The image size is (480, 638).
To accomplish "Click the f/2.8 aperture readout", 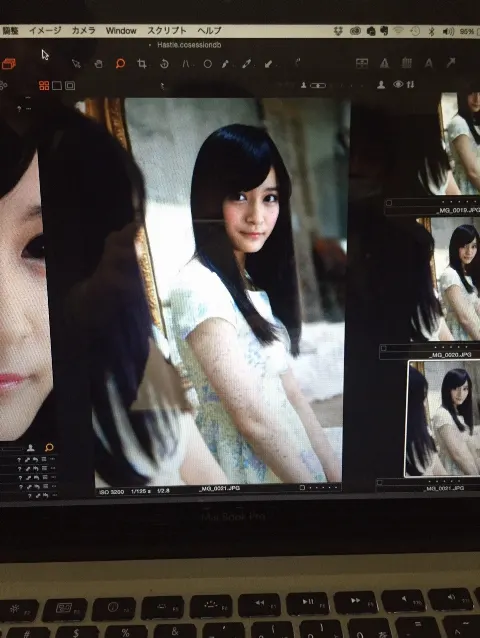I will (x=163, y=491).
